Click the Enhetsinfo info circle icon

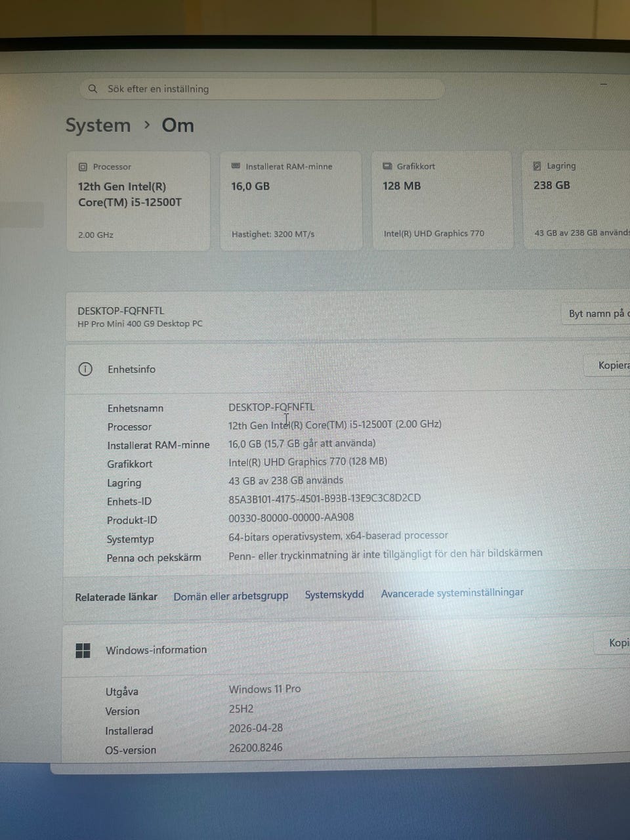coord(85,369)
